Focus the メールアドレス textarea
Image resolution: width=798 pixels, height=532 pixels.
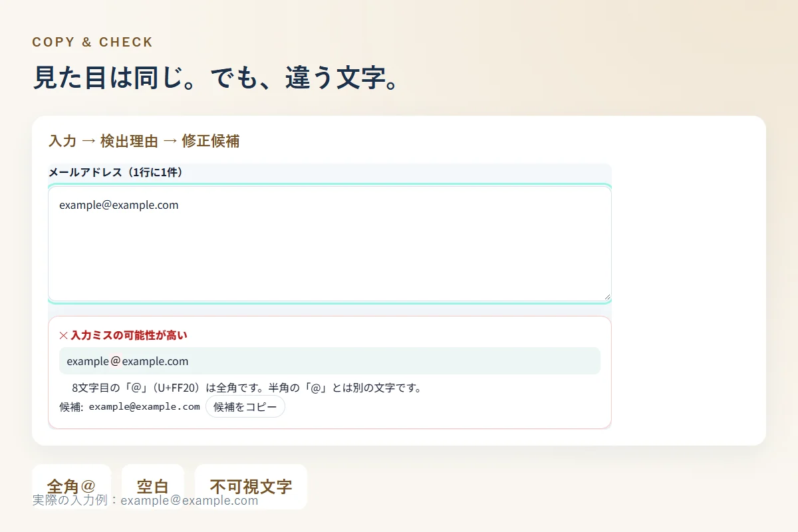(330, 244)
